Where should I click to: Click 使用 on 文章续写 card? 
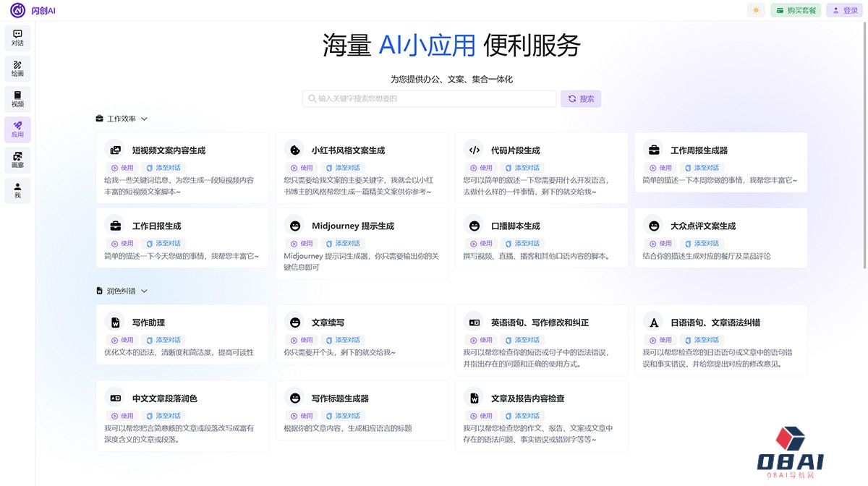301,340
